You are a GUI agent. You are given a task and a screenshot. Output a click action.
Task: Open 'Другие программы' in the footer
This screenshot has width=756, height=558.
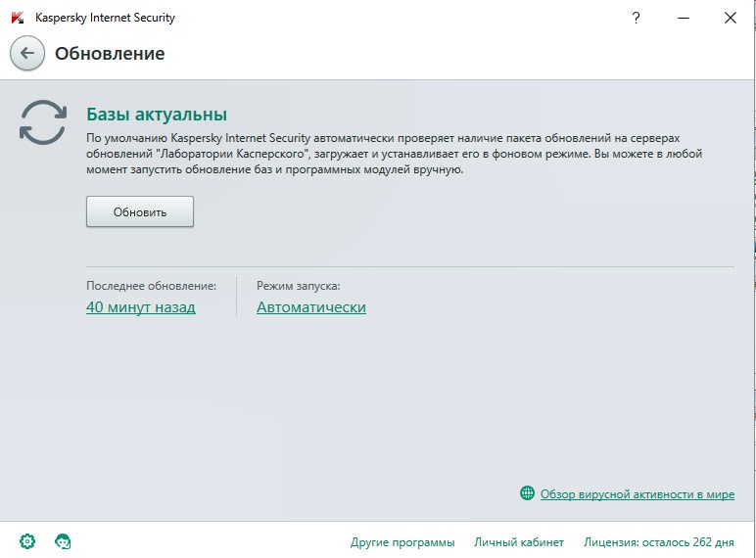point(402,542)
